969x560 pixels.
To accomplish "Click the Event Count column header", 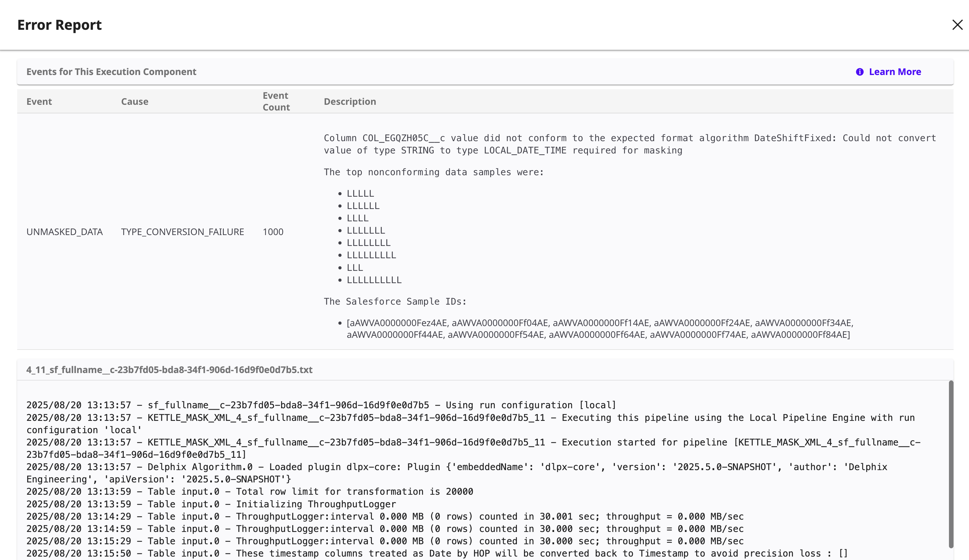I will point(276,101).
